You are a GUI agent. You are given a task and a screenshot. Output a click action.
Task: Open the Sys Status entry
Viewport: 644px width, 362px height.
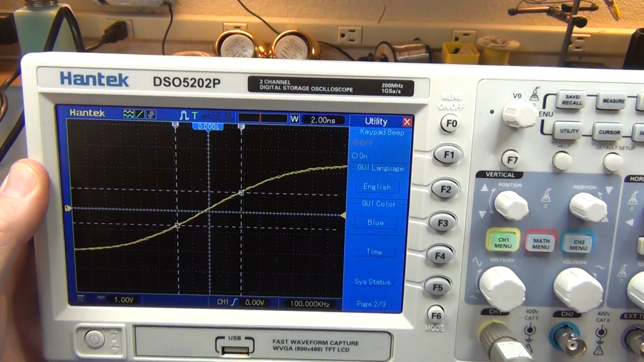pos(372,282)
